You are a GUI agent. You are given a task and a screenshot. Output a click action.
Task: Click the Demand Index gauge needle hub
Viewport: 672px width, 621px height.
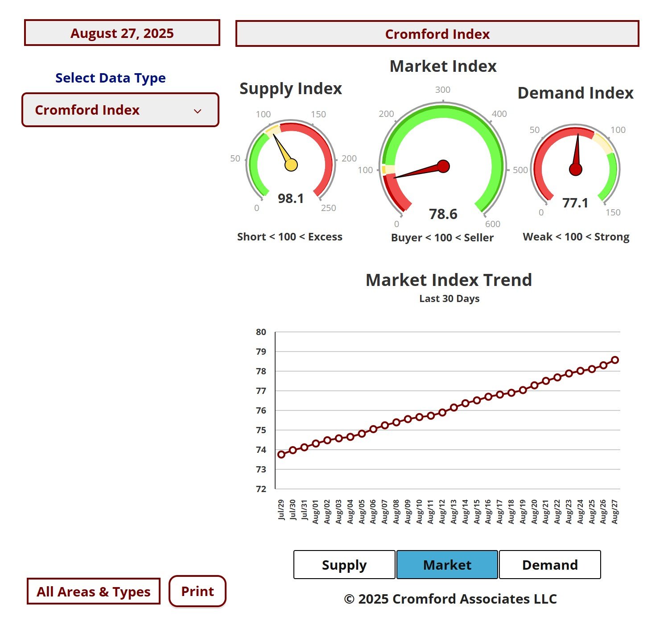click(x=576, y=170)
